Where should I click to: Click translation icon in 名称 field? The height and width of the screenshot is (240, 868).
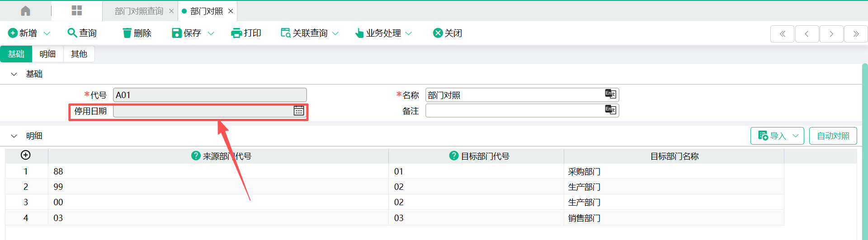point(610,94)
